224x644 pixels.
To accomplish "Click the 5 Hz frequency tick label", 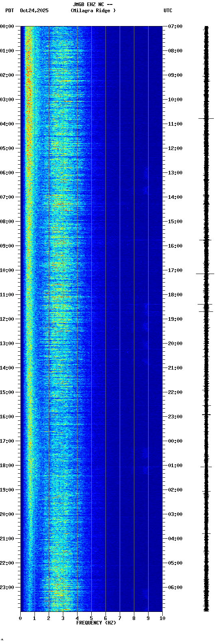I will 91,618.
